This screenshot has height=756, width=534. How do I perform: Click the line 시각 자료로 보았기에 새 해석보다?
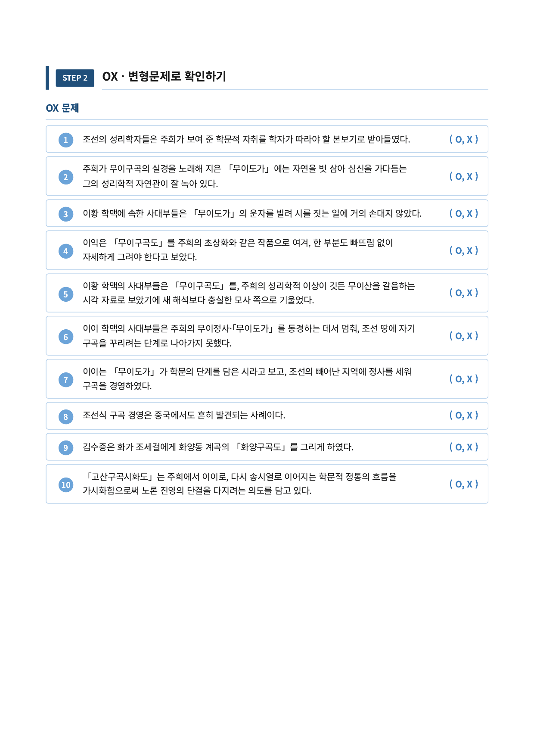click(x=199, y=300)
